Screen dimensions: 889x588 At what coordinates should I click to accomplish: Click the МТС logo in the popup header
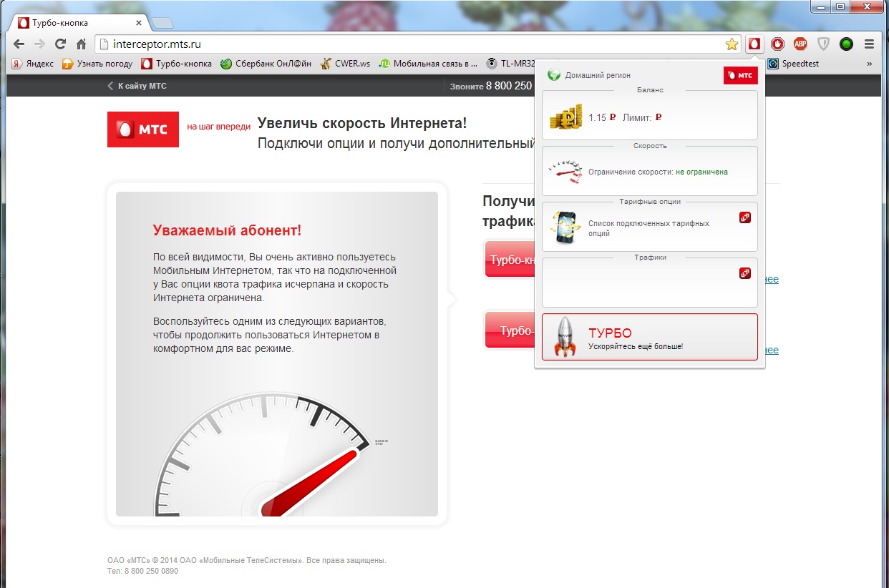point(740,75)
